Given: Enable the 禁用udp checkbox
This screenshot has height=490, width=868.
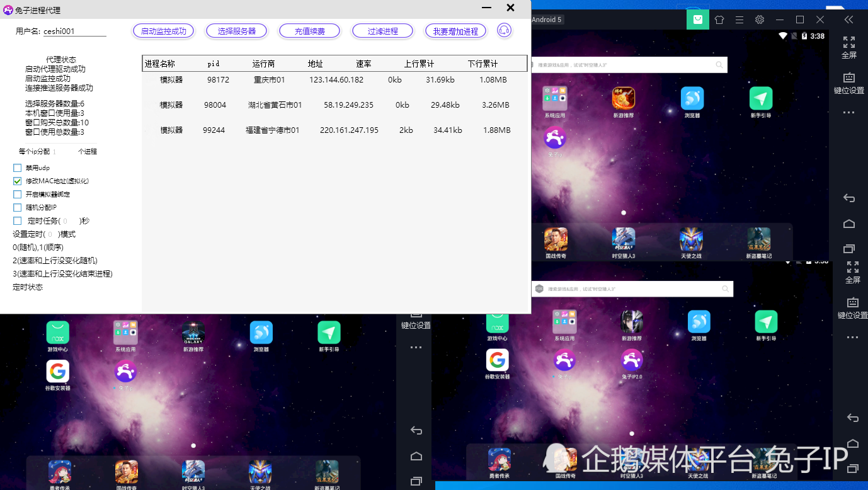Looking at the screenshot, I should point(18,168).
